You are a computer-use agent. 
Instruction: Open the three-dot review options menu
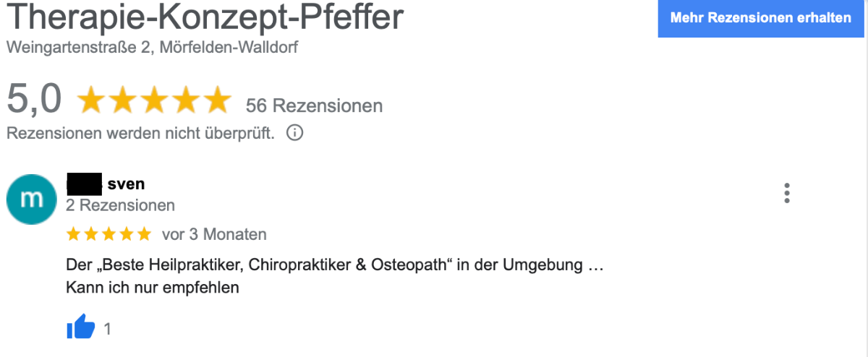(787, 193)
